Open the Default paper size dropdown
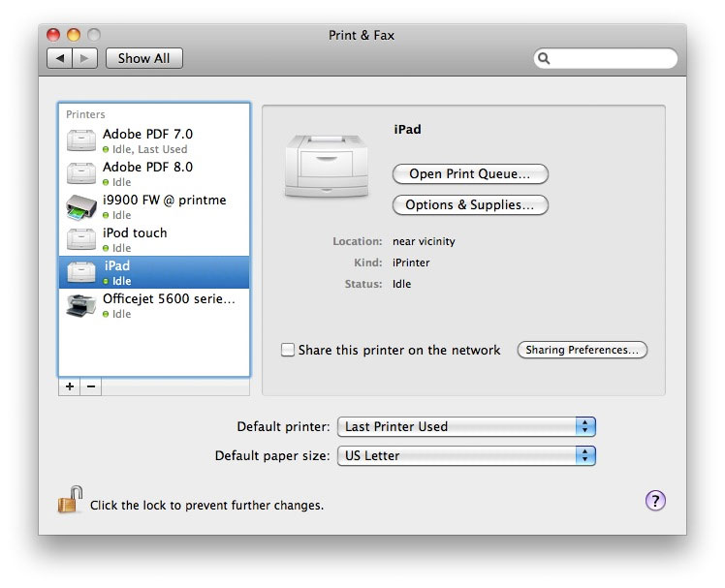725x588 pixels. (x=466, y=456)
